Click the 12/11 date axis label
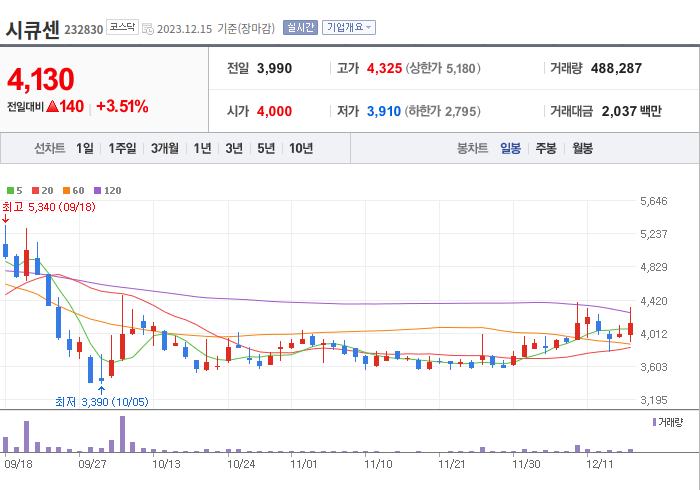The image size is (700, 490). pos(600,464)
